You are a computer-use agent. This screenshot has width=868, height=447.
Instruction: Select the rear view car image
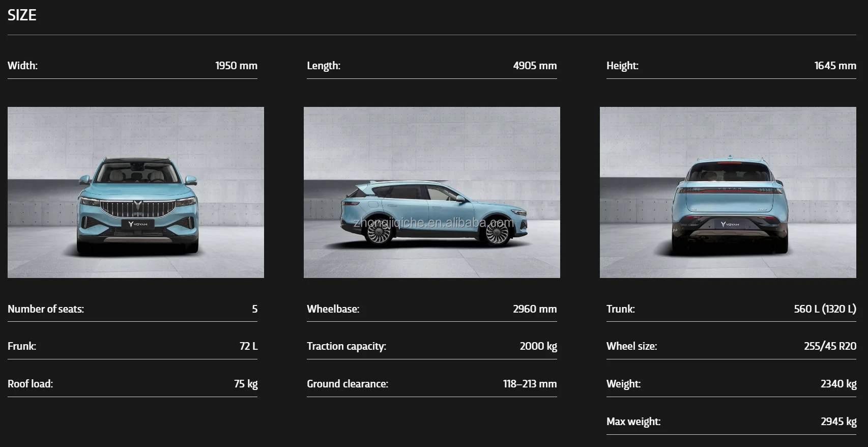click(x=728, y=192)
